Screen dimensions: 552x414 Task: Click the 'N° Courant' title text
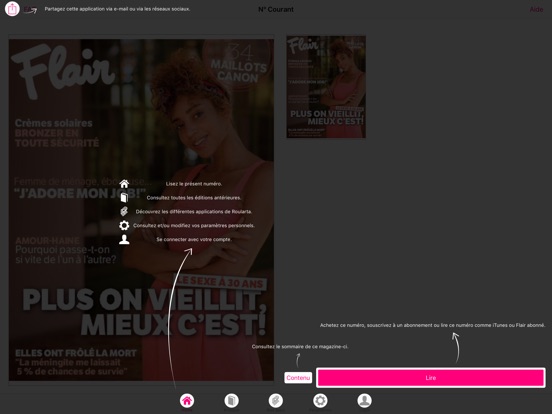point(276,10)
